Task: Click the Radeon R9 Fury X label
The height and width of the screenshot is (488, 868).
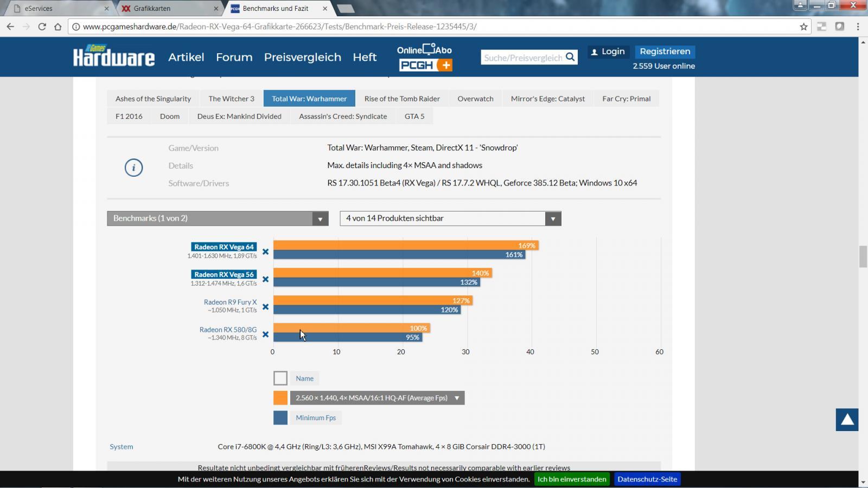Action: [x=230, y=302]
